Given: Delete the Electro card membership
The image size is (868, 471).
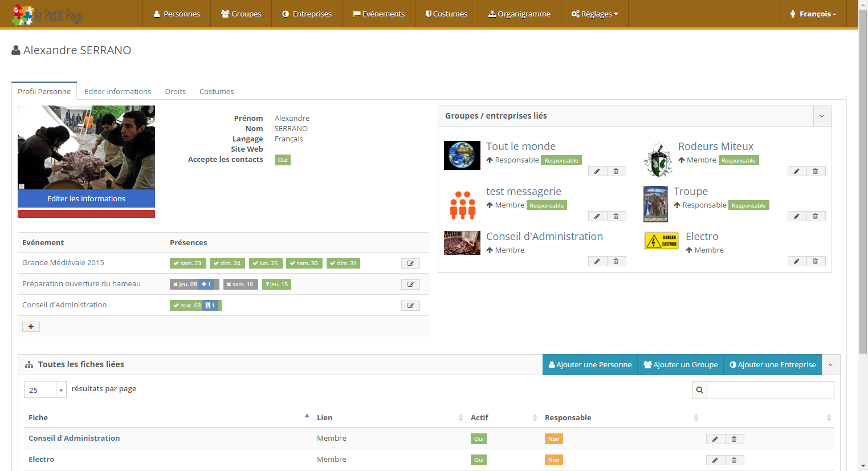Looking at the screenshot, I should 816,261.
